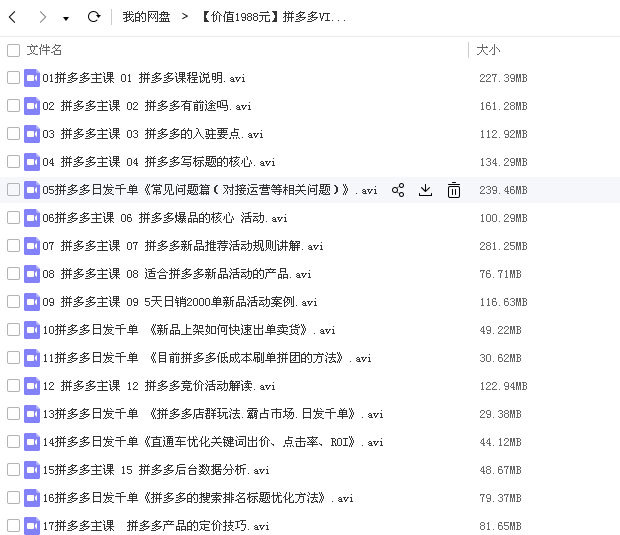Screen dimensions: 620x535
Task: Check the box for 08 适合拼多多新品活动的产品.avi
Action: [13, 273]
